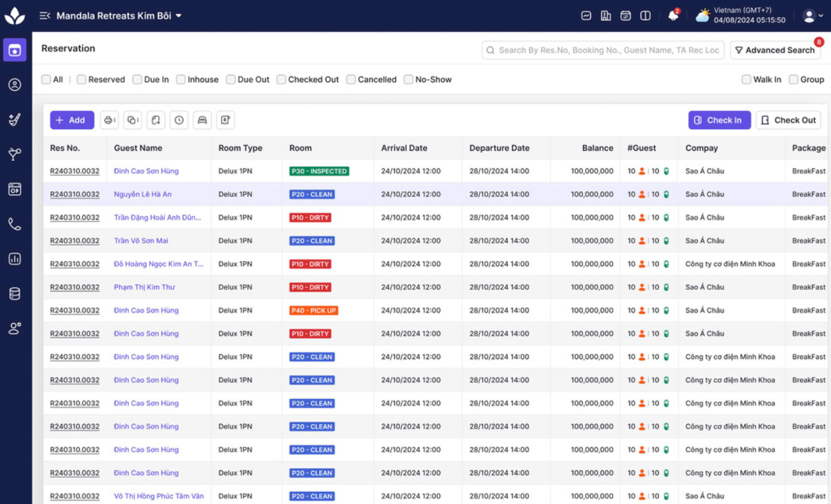This screenshot has height=504, width=831.
Task: Click the cocktail glass sidebar icon
Action: tap(15, 154)
